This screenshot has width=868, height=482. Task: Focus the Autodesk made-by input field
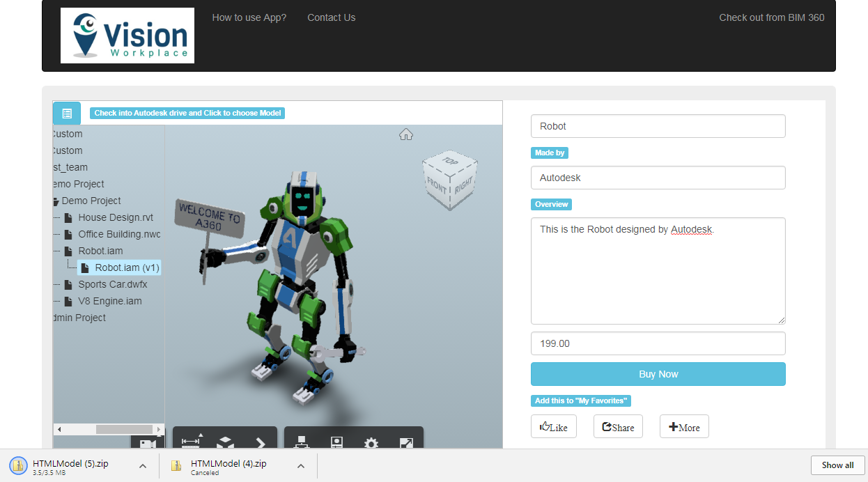pyautogui.click(x=658, y=178)
